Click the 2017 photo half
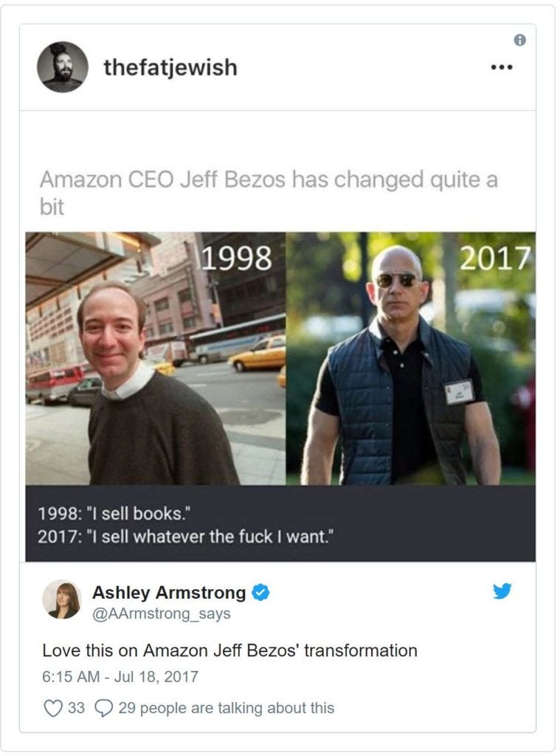560x756 pixels. [x=411, y=358]
